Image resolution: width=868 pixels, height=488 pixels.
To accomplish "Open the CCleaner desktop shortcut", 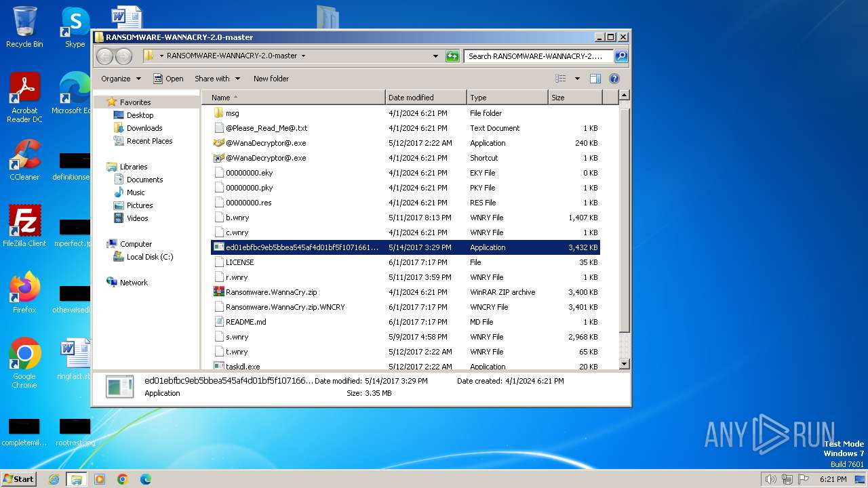I will pyautogui.click(x=24, y=160).
